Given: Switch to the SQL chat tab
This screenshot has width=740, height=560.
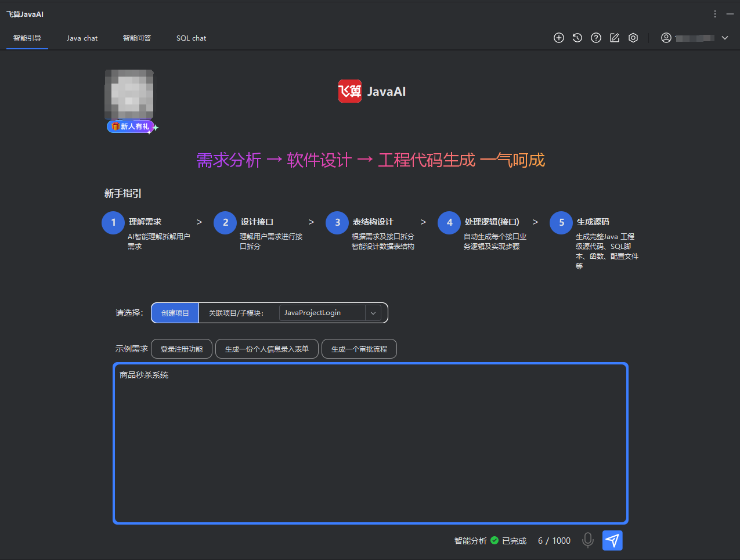Looking at the screenshot, I should click(191, 38).
